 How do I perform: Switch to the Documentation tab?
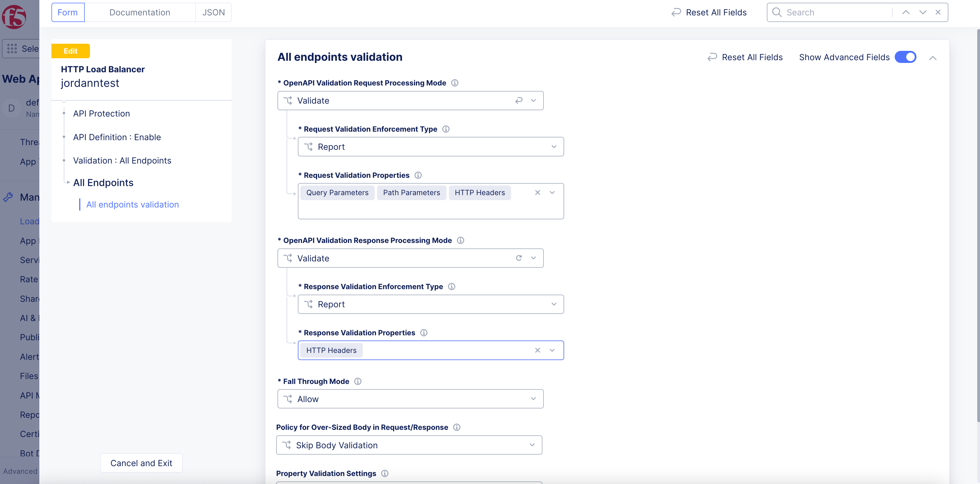click(140, 12)
